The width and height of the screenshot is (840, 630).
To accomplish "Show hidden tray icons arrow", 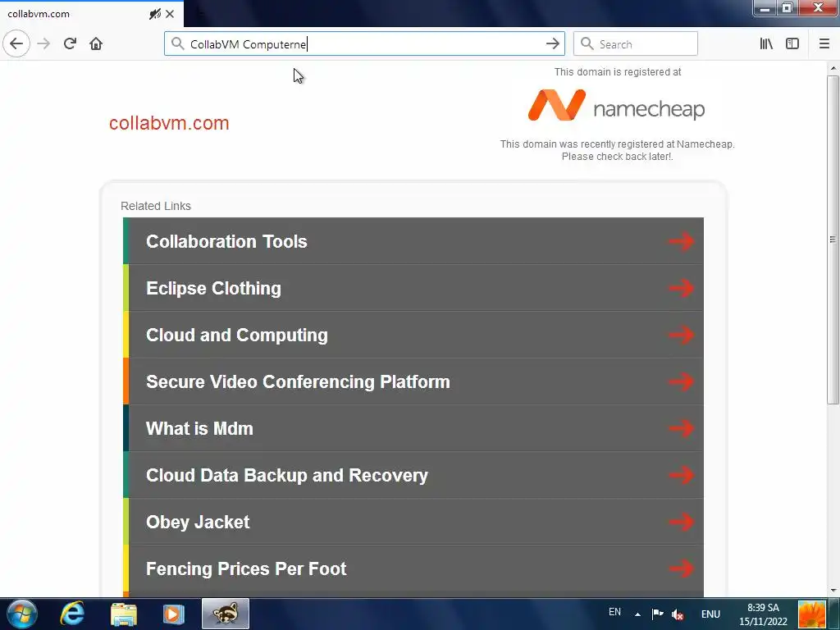I will (x=637, y=614).
